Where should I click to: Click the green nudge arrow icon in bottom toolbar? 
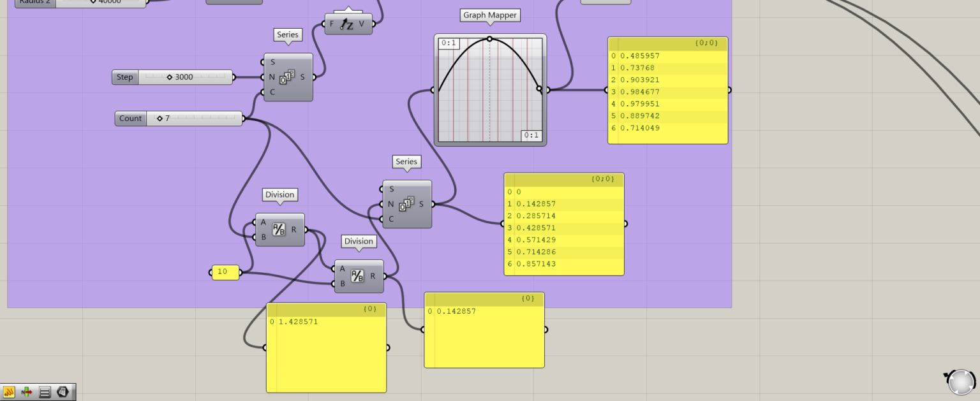coord(27,391)
